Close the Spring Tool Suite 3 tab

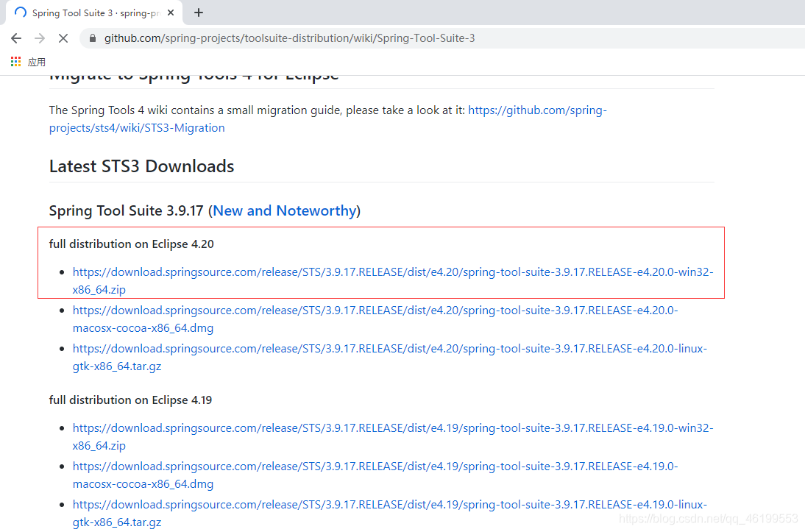171,13
